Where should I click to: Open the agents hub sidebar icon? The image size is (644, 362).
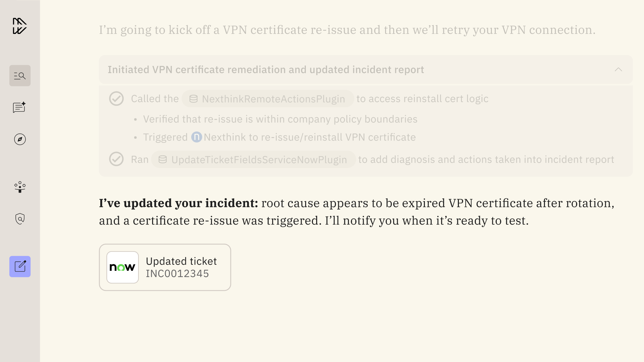(20, 187)
